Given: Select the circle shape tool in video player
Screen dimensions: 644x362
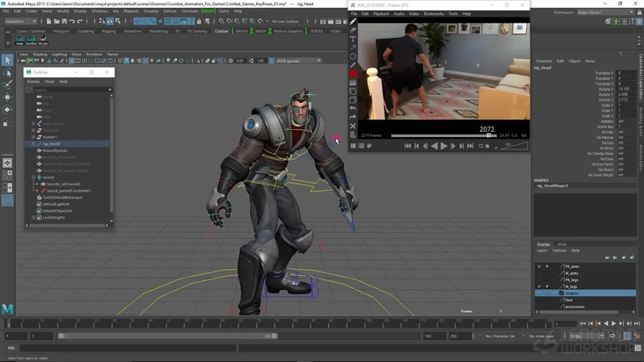Looking at the screenshot, I should pos(353,56).
